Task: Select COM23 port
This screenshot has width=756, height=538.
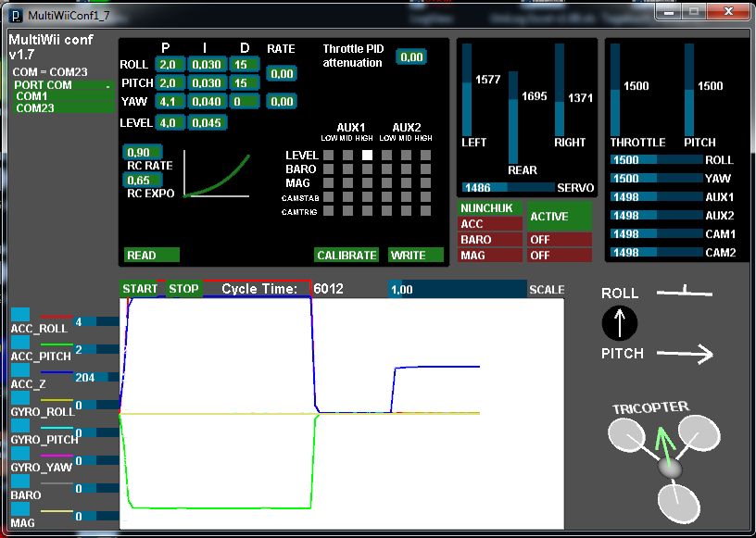Action: [x=64, y=107]
